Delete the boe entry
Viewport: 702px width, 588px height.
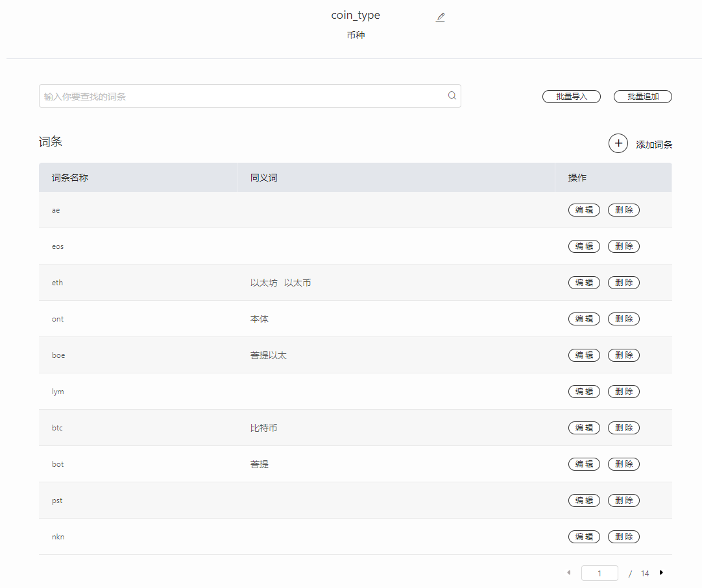[623, 355]
